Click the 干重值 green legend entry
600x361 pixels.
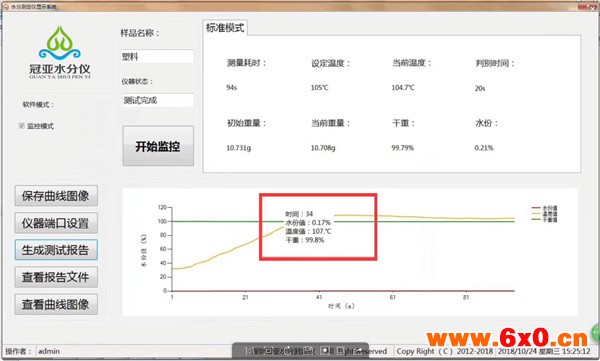tap(545, 219)
